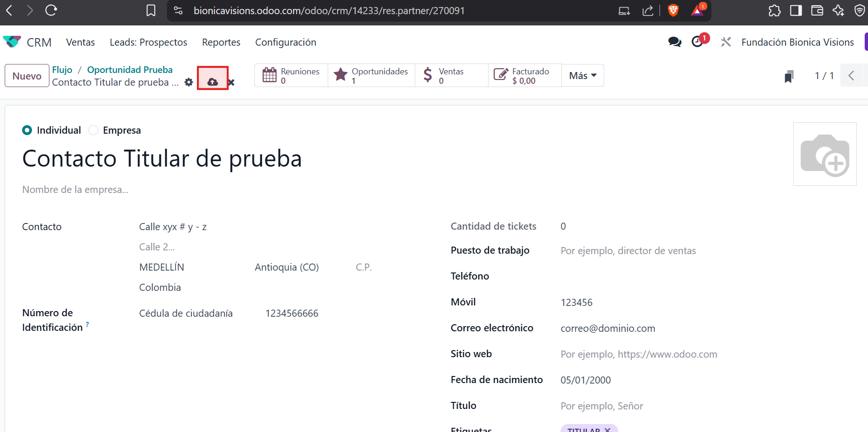Click the wrench debug tools icon

726,42
